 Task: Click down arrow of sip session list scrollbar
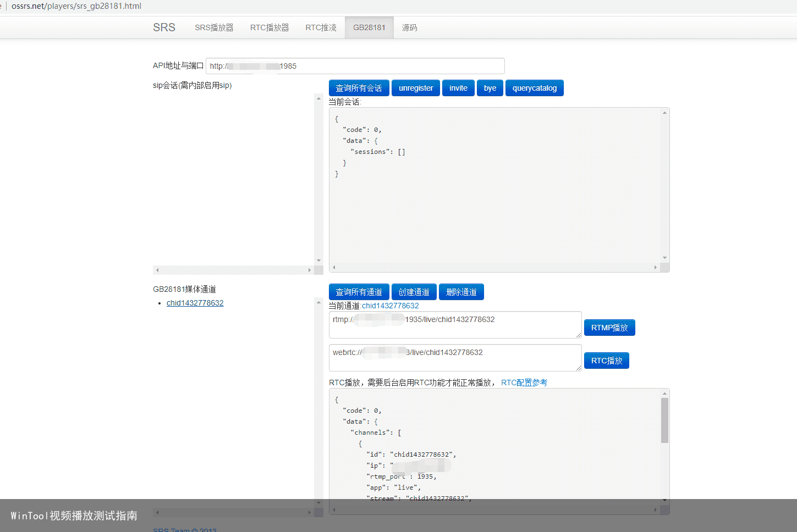(x=318, y=261)
